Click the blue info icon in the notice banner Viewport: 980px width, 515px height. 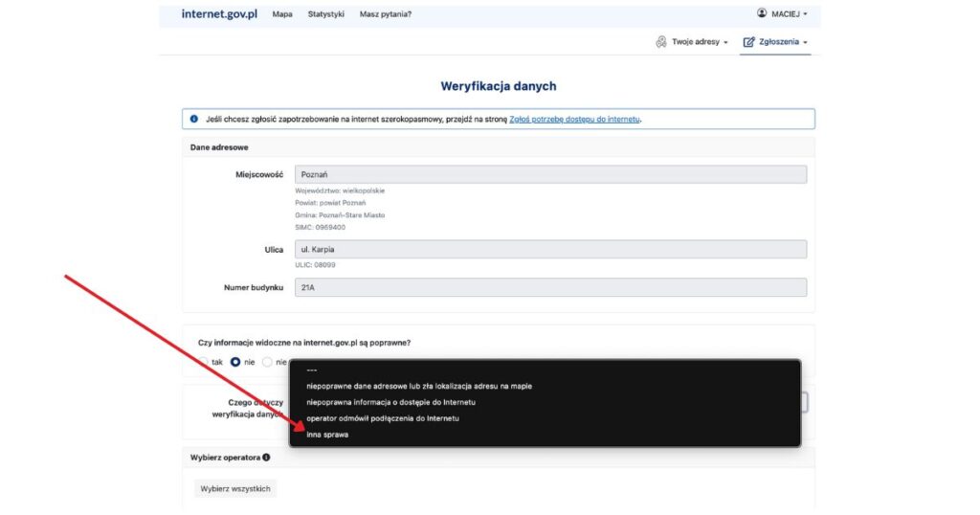(193, 119)
